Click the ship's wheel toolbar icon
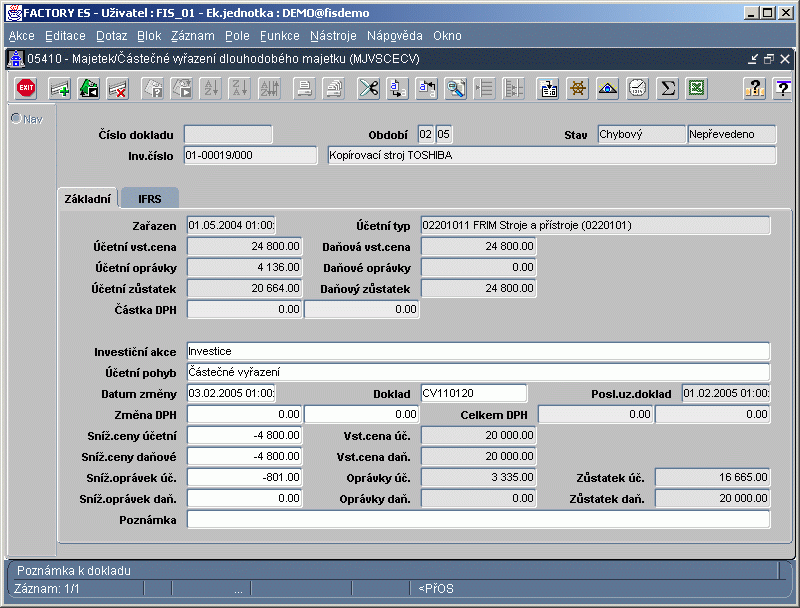Image resolution: width=800 pixels, height=608 pixels. pyautogui.click(x=577, y=89)
